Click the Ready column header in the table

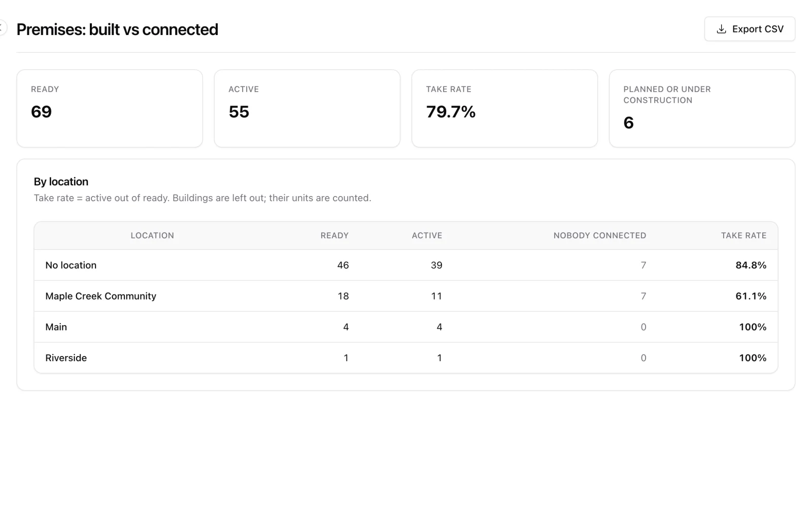coord(334,236)
